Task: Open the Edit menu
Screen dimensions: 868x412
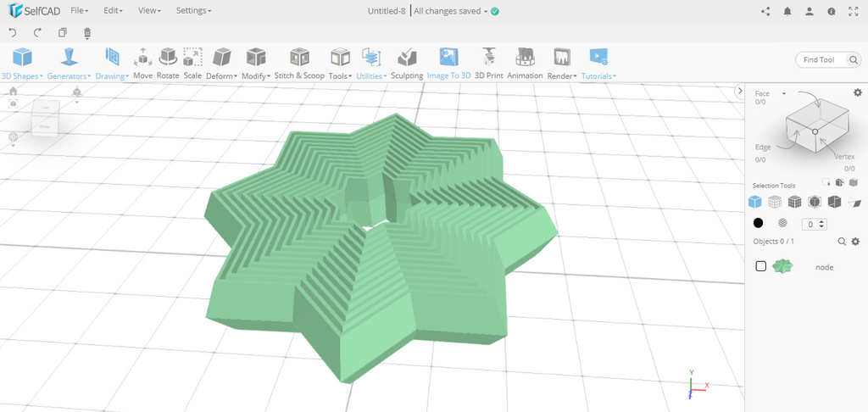Action: pyautogui.click(x=113, y=10)
